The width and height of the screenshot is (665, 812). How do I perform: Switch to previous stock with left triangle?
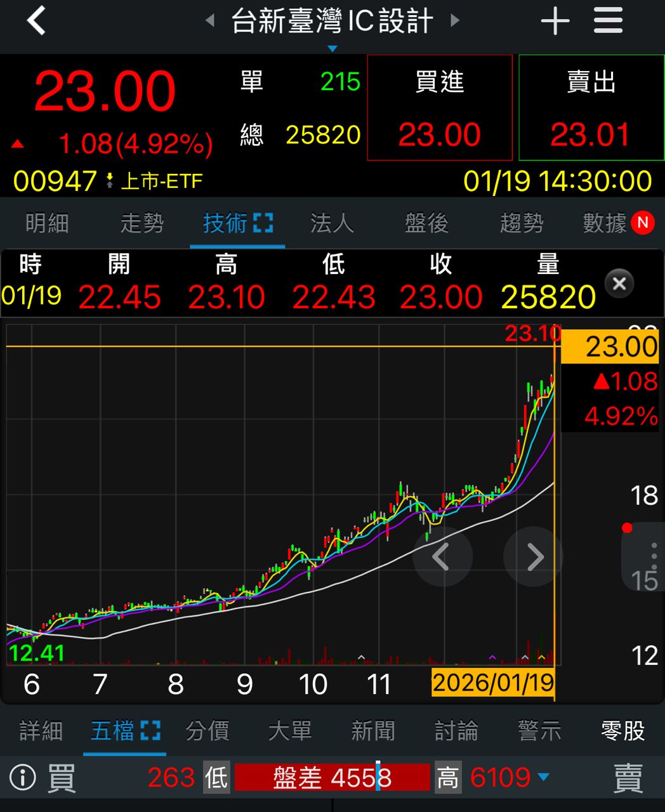(210, 21)
